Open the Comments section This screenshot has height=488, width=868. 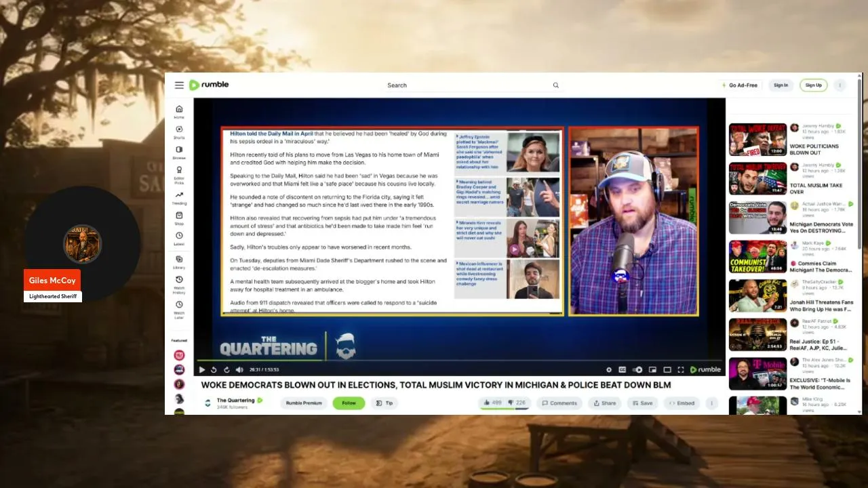click(559, 403)
